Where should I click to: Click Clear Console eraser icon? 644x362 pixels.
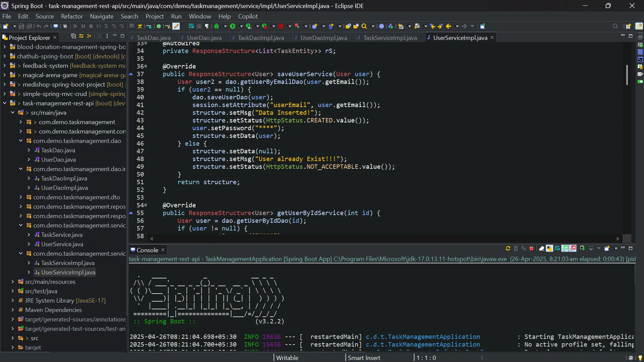point(541,249)
